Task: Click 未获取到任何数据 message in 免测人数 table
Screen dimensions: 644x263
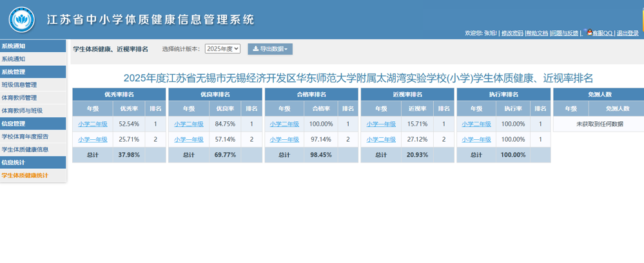Action: 600,124
